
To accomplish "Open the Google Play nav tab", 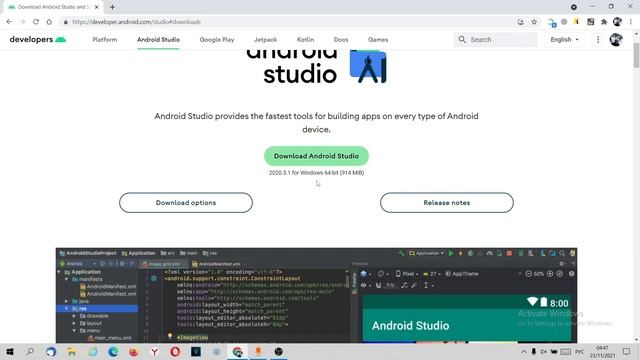I will click(x=217, y=40).
